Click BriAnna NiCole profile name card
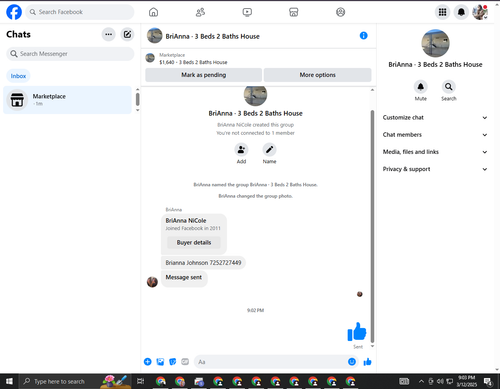Viewport: 500px width, 389px height. pyautogui.click(x=194, y=234)
